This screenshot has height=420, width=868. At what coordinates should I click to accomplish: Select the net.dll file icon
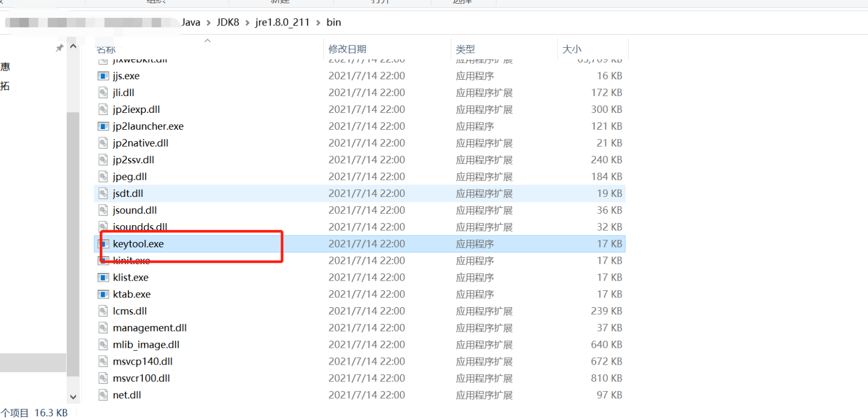tap(103, 396)
